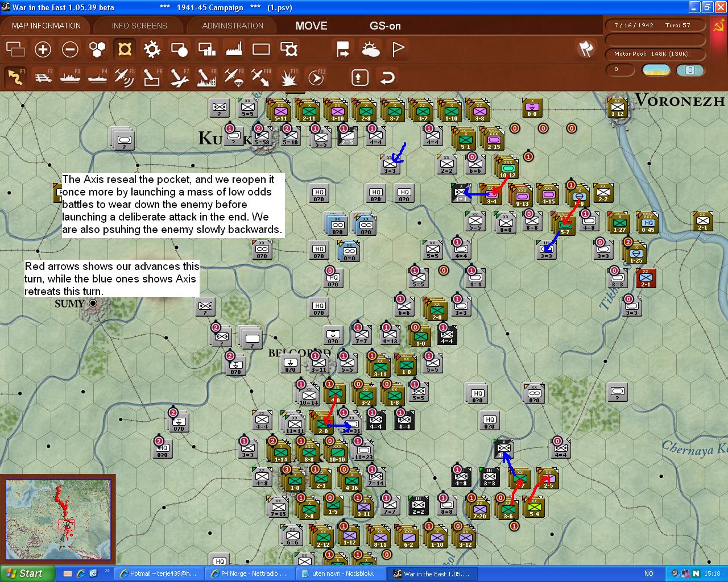Click the undo curved arrow icon
728x582 pixels.
click(x=387, y=77)
